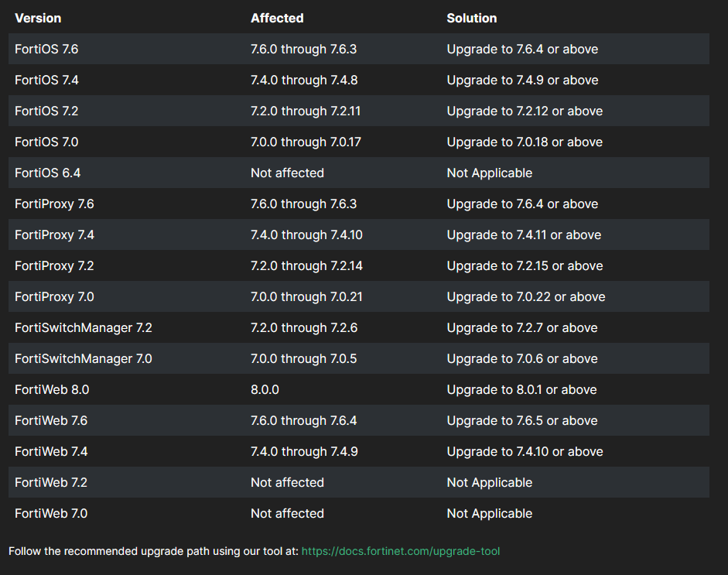Select '7.0.0 through 7.0.21' affected cell
Image resolution: width=728 pixels, height=575 pixels.
pyautogui.click(x=306, y=296)
